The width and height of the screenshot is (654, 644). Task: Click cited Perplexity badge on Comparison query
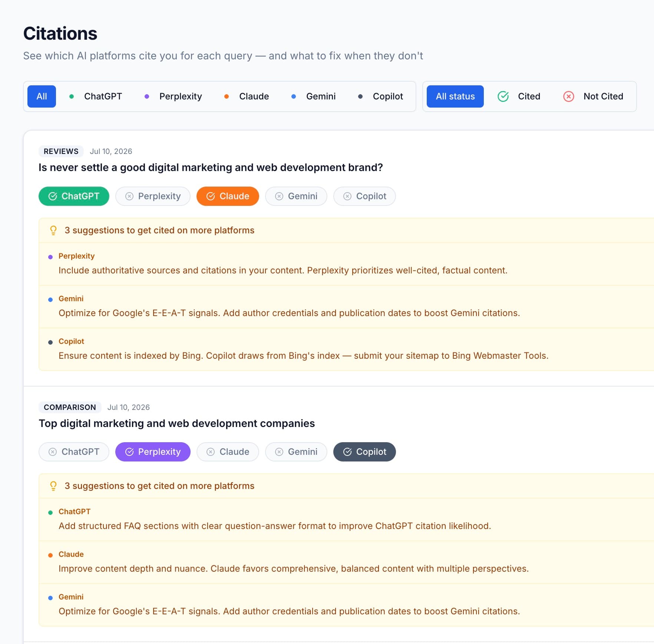[153, 452]
